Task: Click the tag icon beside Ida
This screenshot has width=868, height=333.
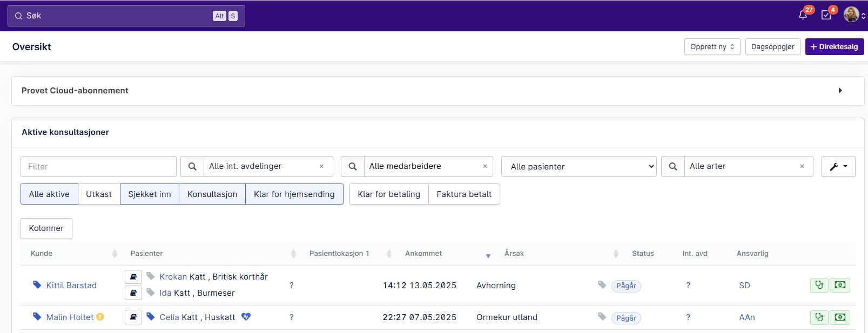Action: 151,293
